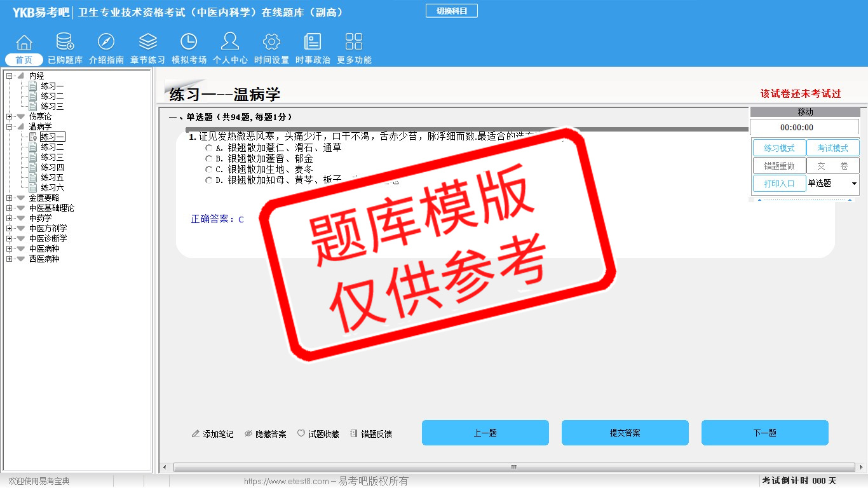This screenshot has width=868, height=488.
Task: Click document icon of 温病学 练习六
Action: (33, 187)
